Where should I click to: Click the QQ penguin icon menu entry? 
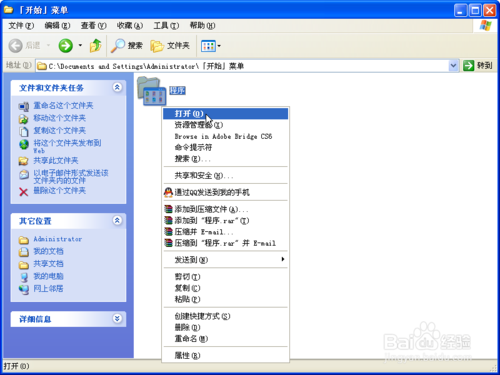click(x=226, y=192)
